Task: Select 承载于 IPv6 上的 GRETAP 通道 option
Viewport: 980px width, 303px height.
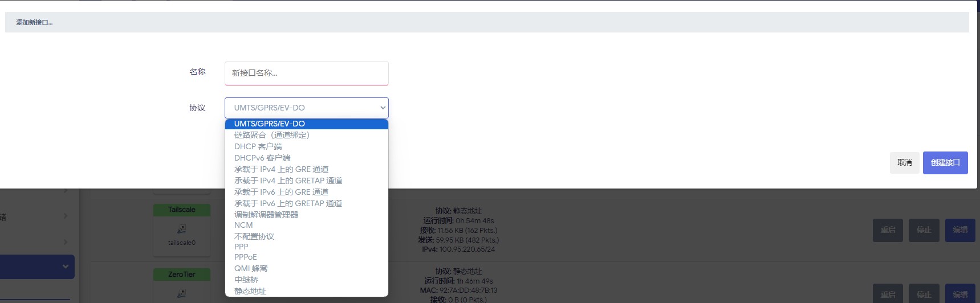Action: [x=307, y=203]
